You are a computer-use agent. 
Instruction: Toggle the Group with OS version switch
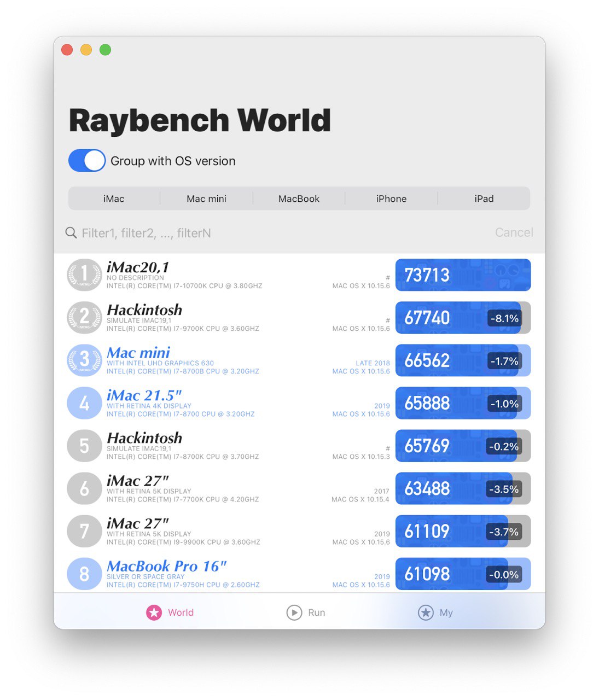click(x=87, y=161)
